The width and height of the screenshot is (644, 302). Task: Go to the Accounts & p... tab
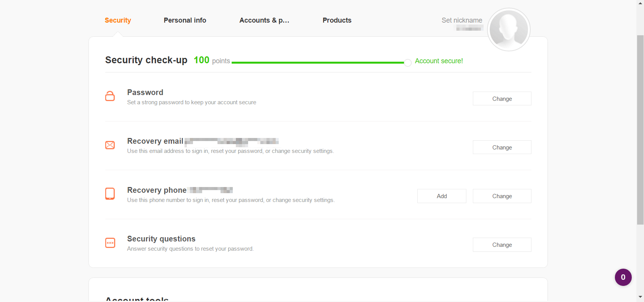coord(264,20)
